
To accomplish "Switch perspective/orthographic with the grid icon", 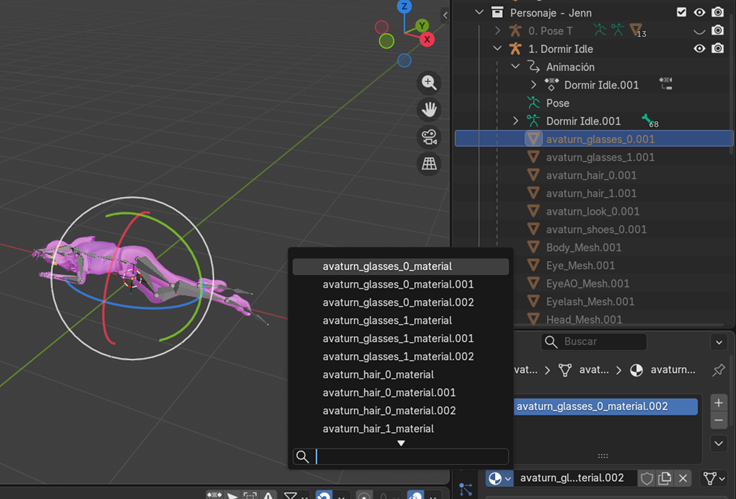I will (429, 164).
